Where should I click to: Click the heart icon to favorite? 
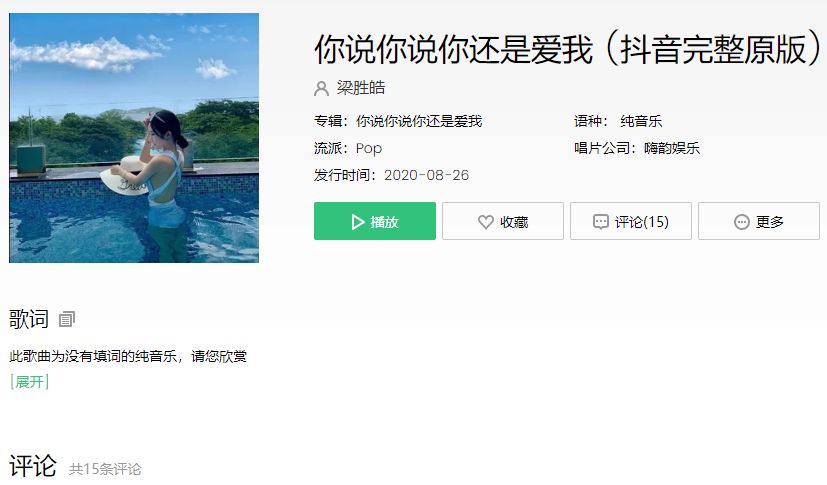tap(486, 222)
